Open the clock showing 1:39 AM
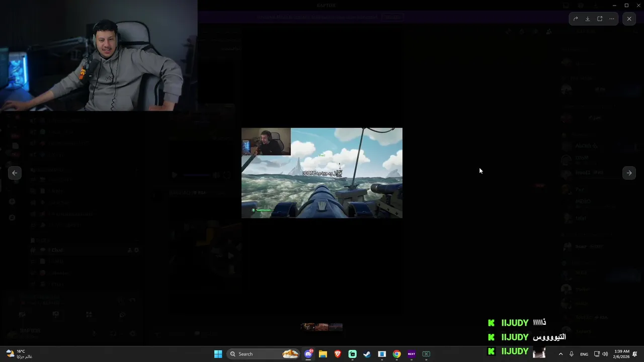This screenshot has height=362, width=644. (x=622, y=354)
